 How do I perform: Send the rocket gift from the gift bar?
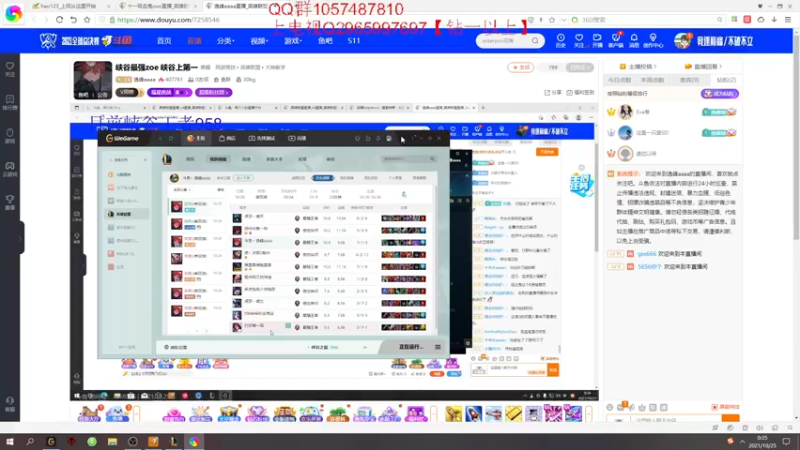(473, 413)
